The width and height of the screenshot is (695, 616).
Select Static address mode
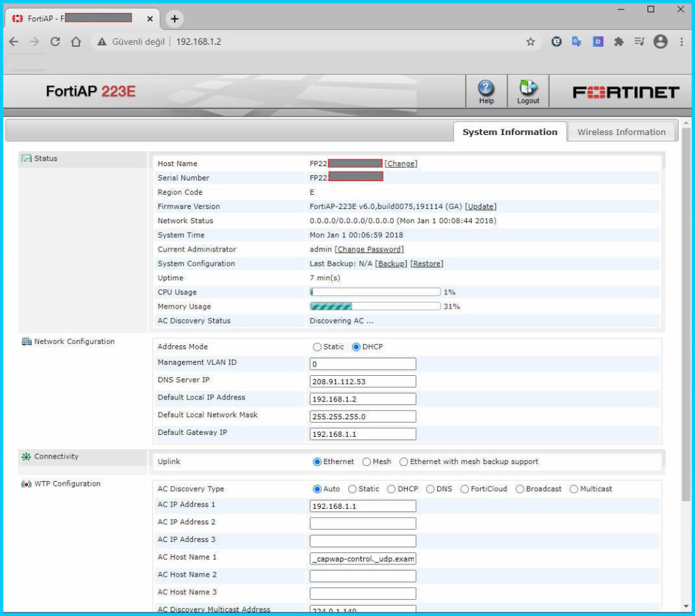pyautogui.click(x=317, y=347)
